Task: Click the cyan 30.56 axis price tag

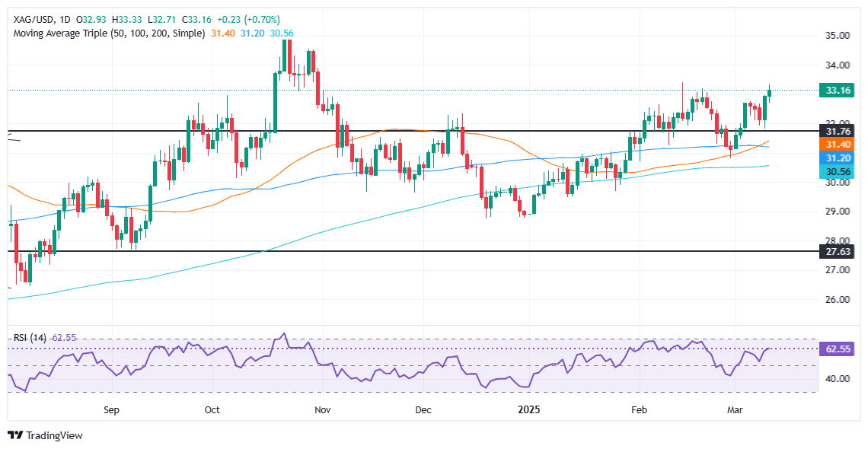Action: tap(839, 173)
